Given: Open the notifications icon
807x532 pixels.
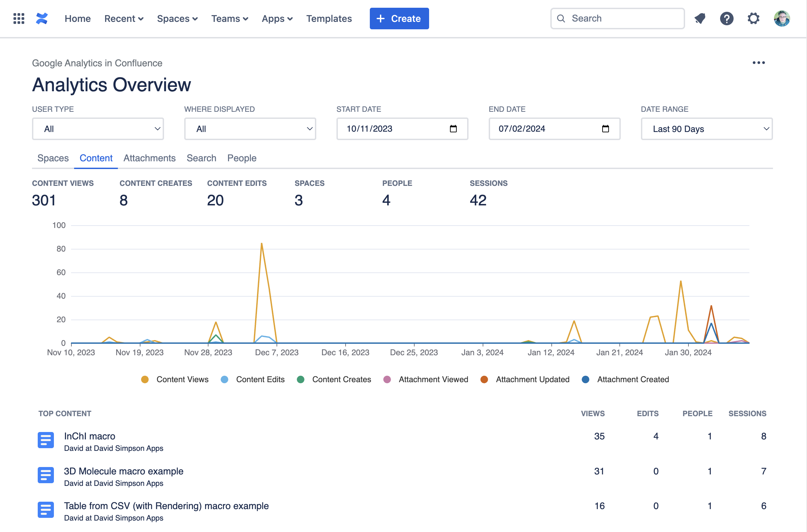Looking at the screenshot, I should [x=700, y=18].
